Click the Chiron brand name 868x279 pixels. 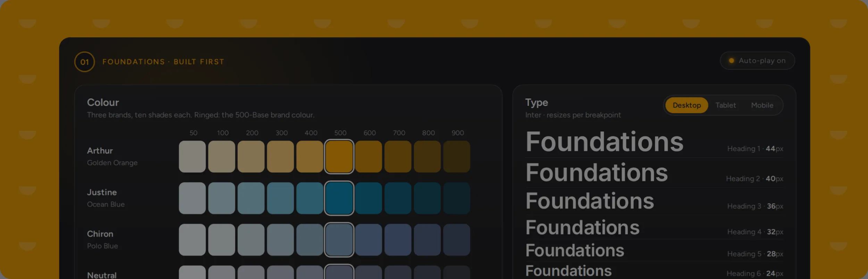pyautogui.click(x=100, y=234)
